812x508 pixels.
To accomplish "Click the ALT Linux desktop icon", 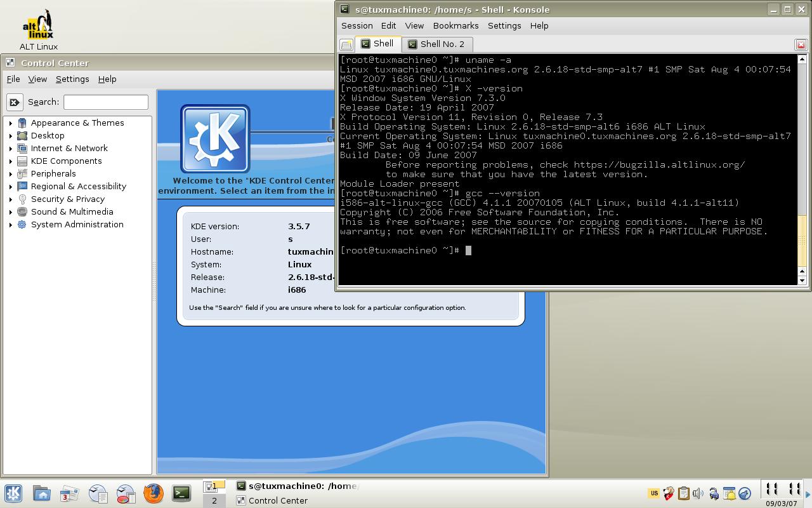I will (39, 30).
